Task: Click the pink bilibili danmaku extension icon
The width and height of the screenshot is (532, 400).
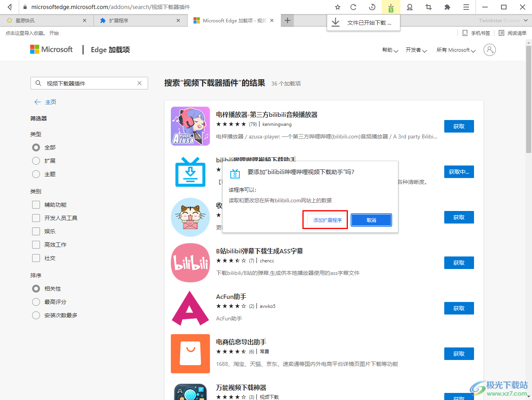Action: tap(190, 263)
